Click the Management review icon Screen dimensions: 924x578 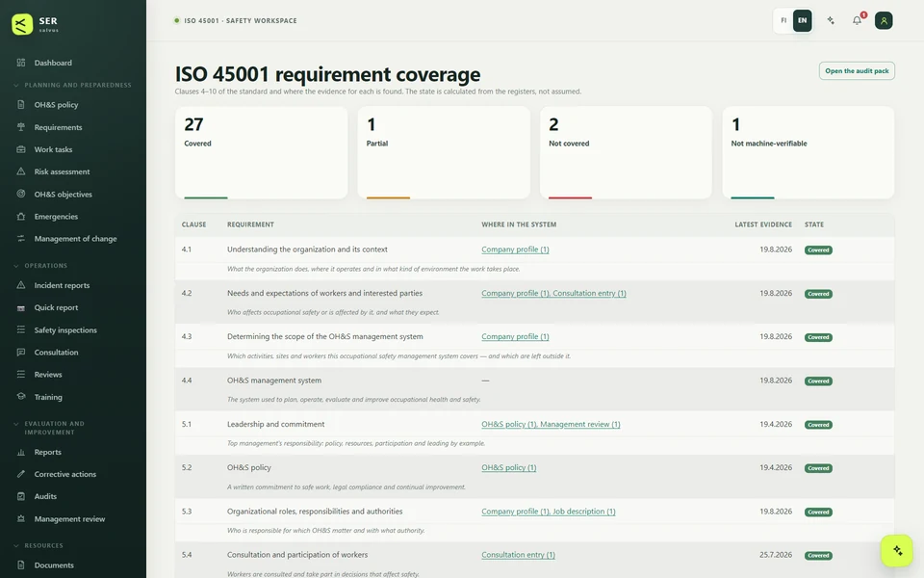pos(21,519)
